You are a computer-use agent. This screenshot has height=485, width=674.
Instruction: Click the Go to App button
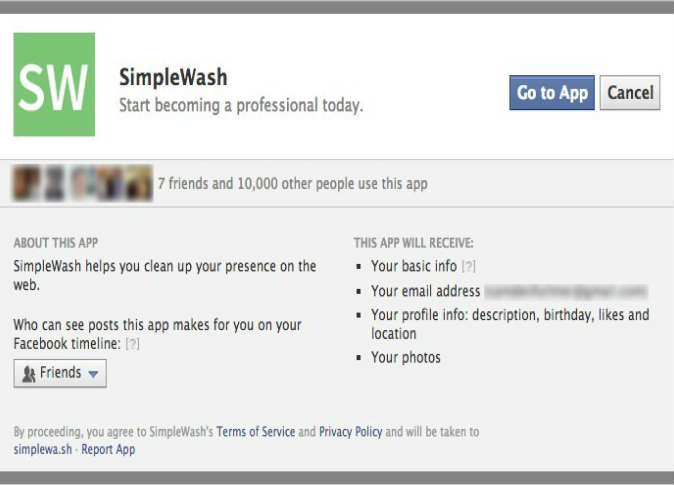552,93
